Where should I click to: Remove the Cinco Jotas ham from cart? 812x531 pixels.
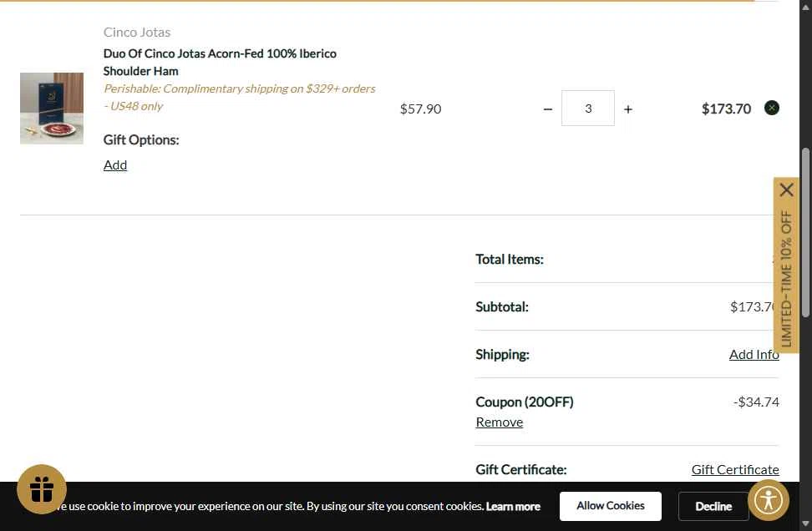tap(771, 109)
